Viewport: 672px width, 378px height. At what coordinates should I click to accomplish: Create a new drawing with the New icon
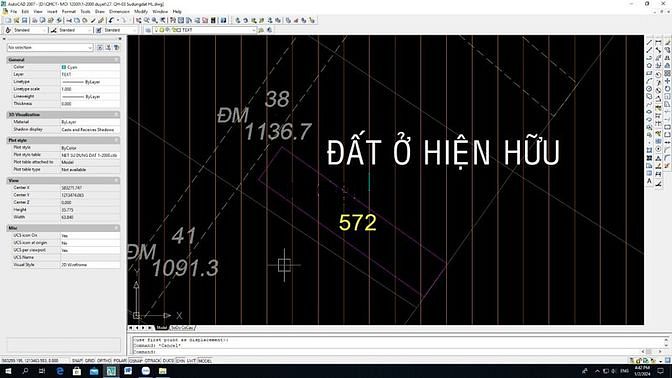pyautogui.click(x=8, y=20)
